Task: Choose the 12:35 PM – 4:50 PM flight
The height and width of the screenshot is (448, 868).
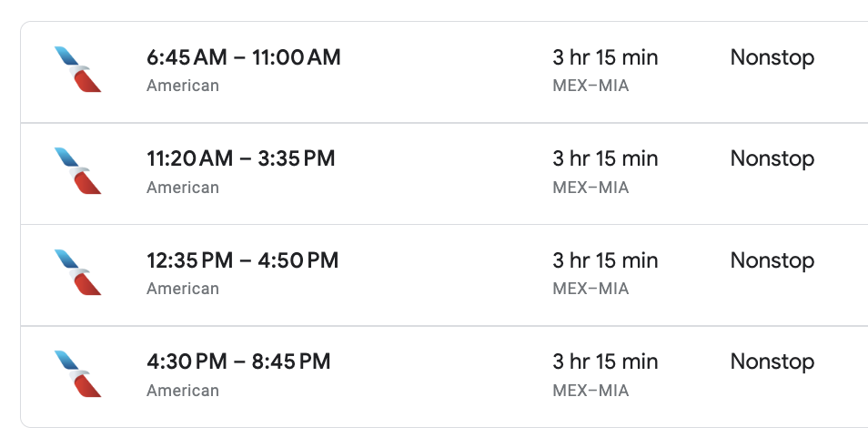Action: (x=445, y=275)
